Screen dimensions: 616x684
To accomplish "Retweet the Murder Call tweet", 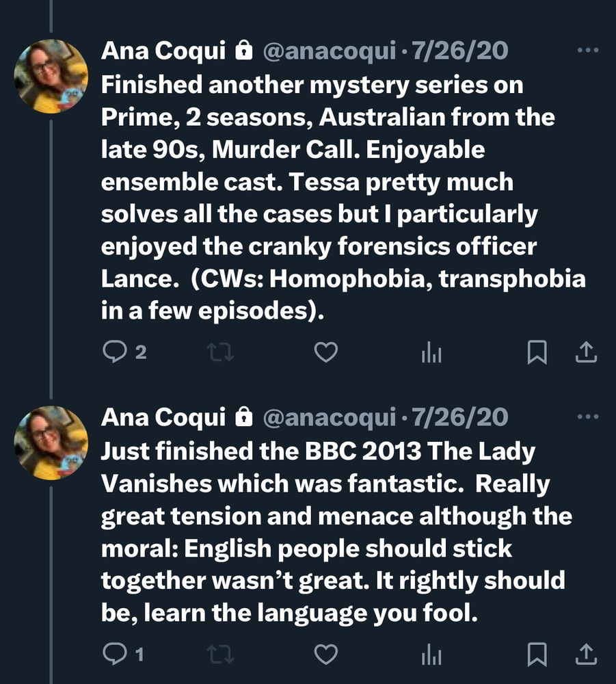I will click(221, 352).
